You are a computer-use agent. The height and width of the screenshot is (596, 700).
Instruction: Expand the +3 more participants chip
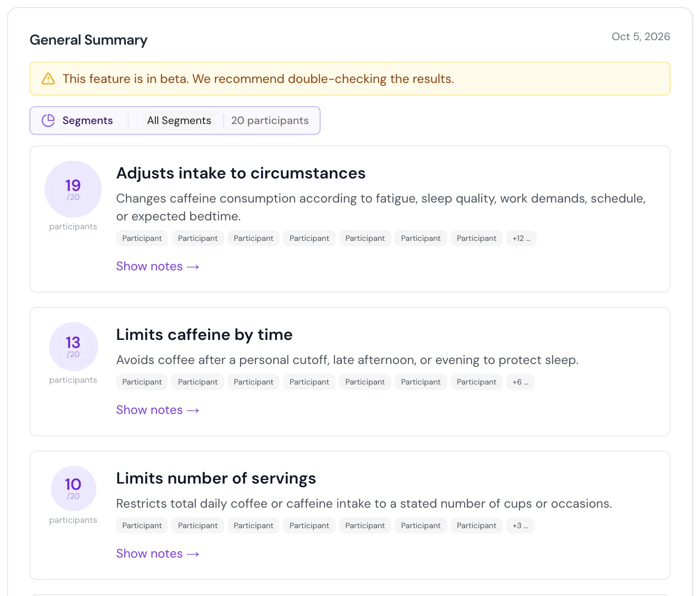point(521,526)
